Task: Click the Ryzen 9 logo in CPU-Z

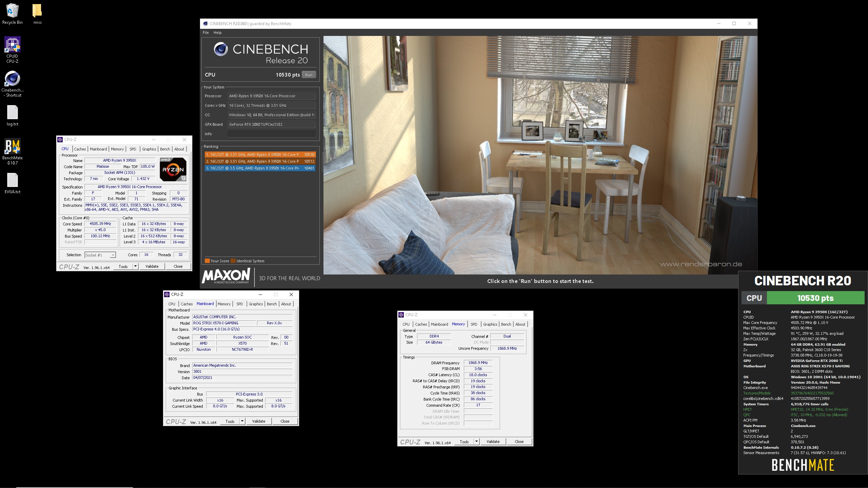Action: [x=173, y=169]
